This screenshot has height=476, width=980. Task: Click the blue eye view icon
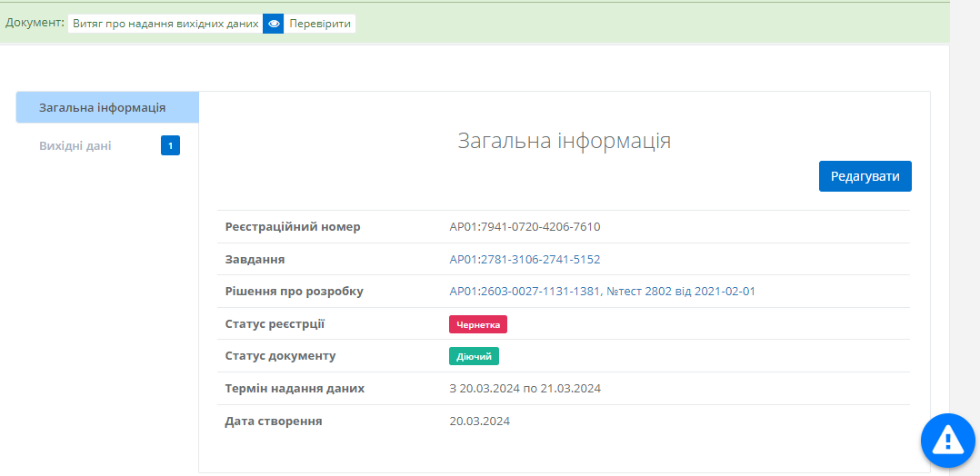274,24
